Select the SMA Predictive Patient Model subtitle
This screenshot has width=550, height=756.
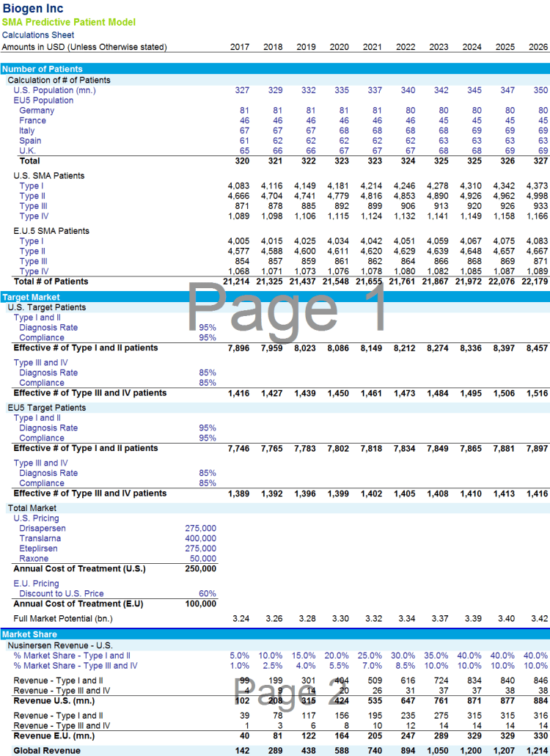(x=68, y=22)
